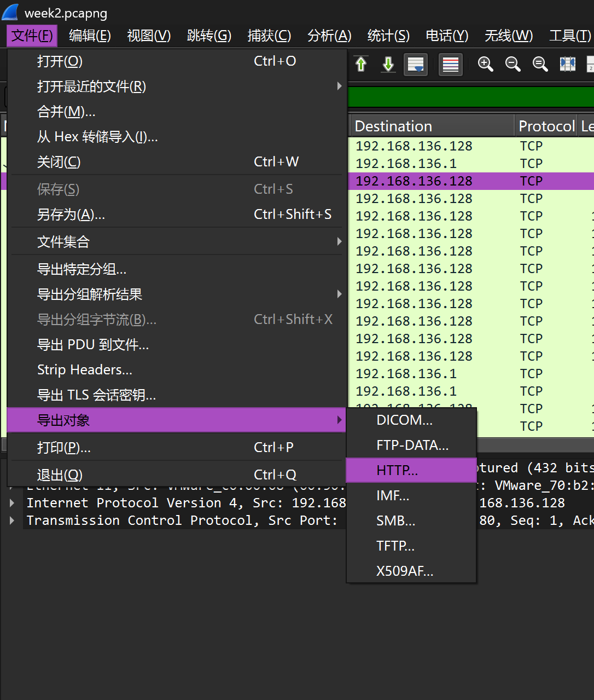594x700 pixels.
Task: Open the 编辑(E) menu
Action: pos(90,36)
